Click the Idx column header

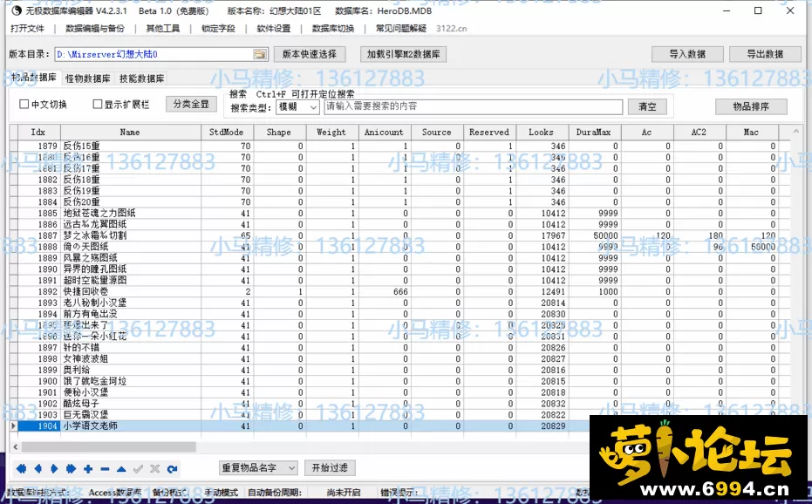coord(39,132)
